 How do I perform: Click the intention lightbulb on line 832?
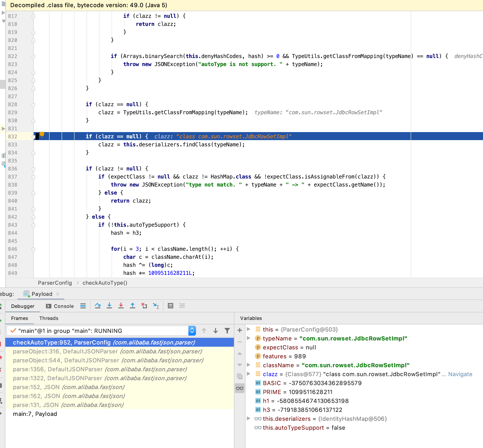42,134
